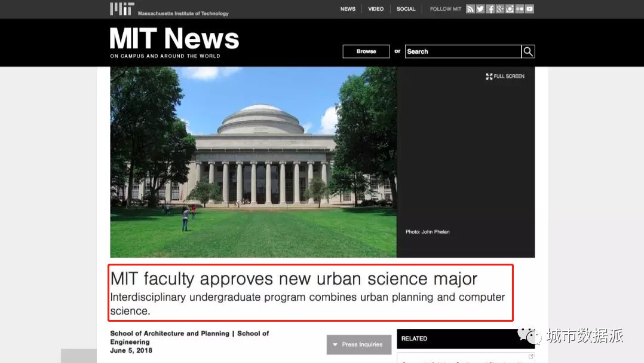Click the magnifier search submit icon
Screen dimensions: 644x363
[x=528, y=51]
